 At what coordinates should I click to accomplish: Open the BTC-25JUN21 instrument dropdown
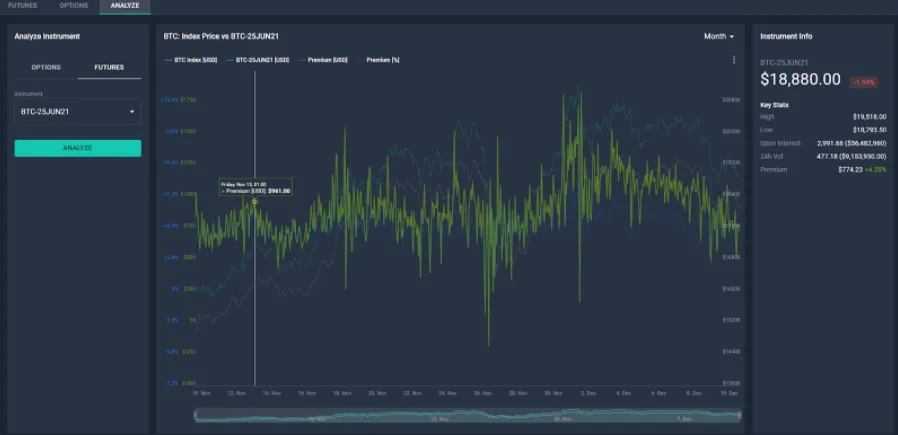click(x=78, y=112)
